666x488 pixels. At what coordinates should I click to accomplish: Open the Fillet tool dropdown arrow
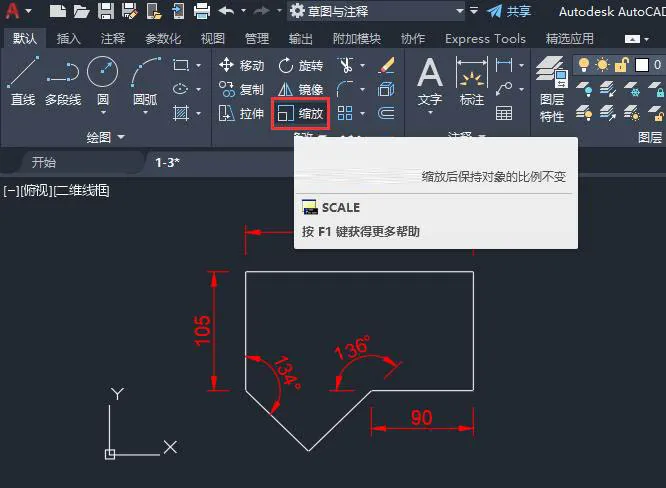point(362,89)
